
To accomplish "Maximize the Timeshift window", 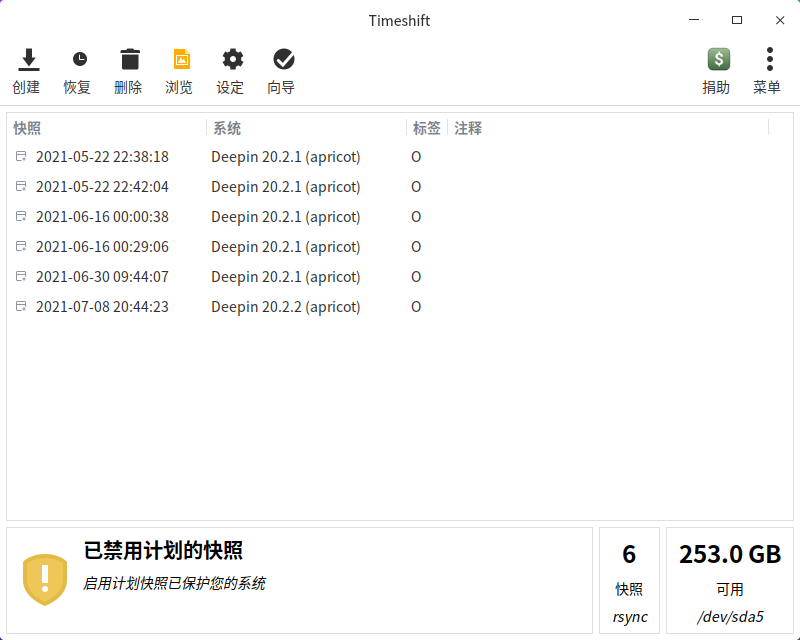I will [737, 20].
